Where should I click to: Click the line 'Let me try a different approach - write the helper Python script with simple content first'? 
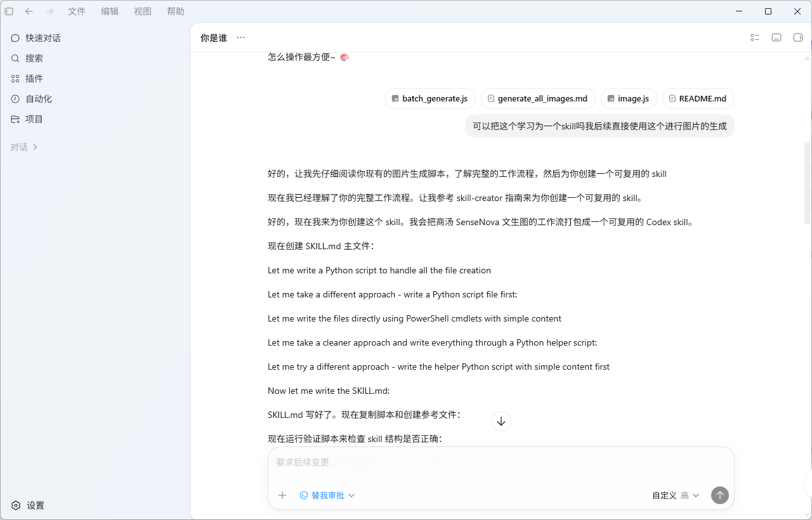pyautogui.click(x=439, y=367)
